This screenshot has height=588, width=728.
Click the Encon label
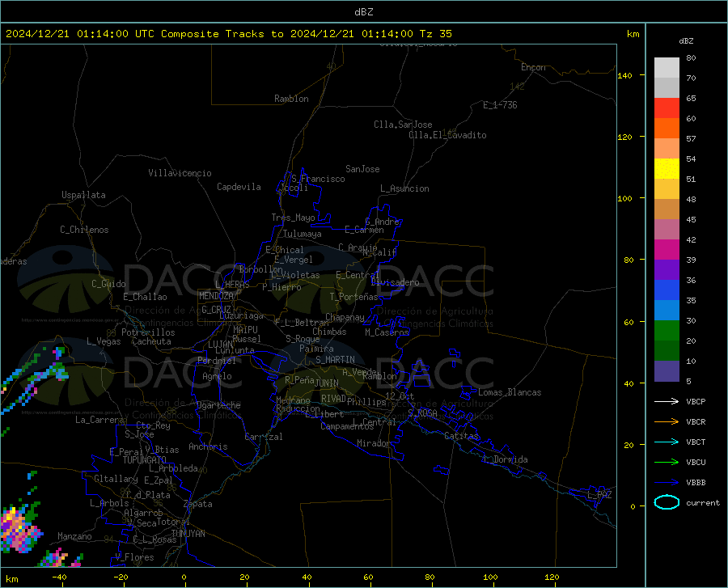pos(533,67)
